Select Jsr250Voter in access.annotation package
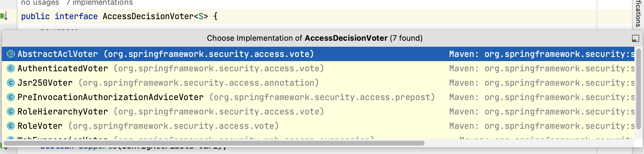The height and width of the screenshot is (154, 644). pyautogui.click(x=318, y=83)
